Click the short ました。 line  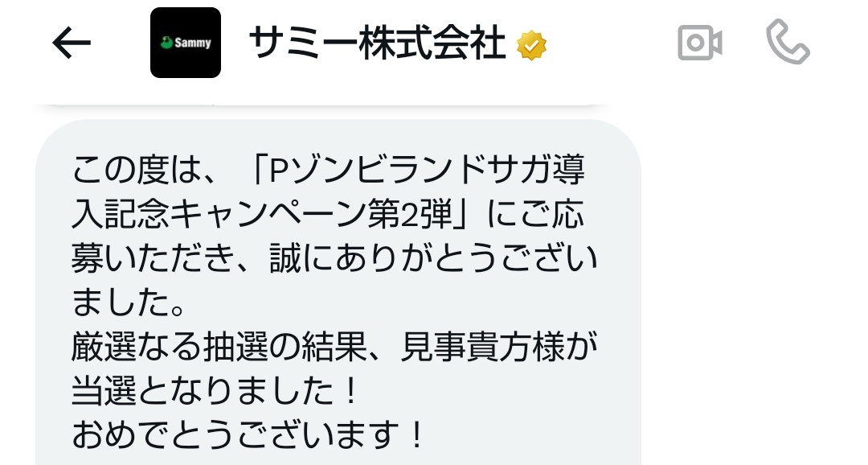128,302
